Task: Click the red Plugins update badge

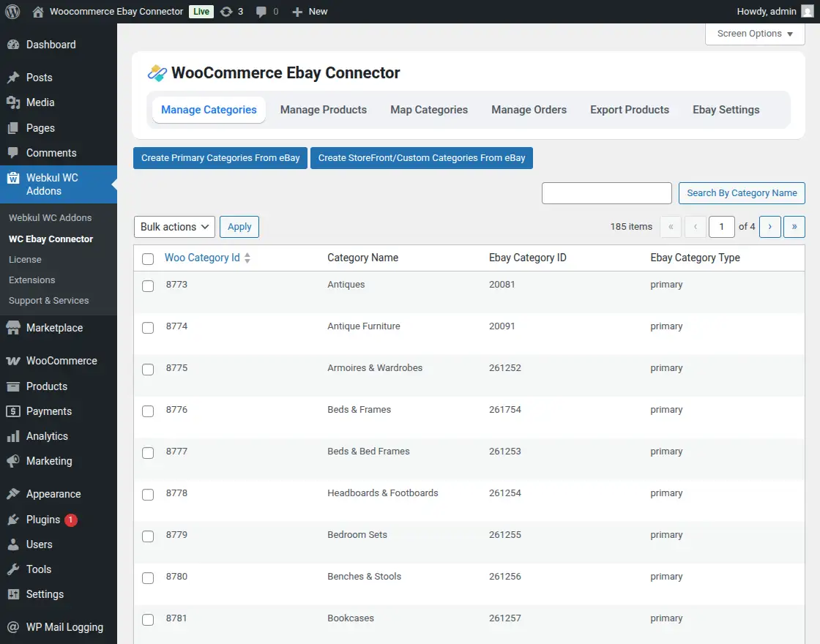Action: tap(70, 520)
